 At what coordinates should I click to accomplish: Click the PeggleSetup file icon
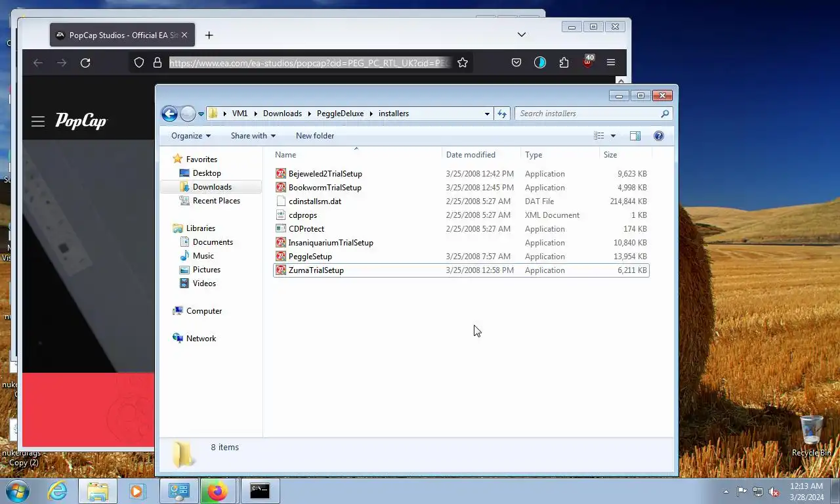[281, 257]
